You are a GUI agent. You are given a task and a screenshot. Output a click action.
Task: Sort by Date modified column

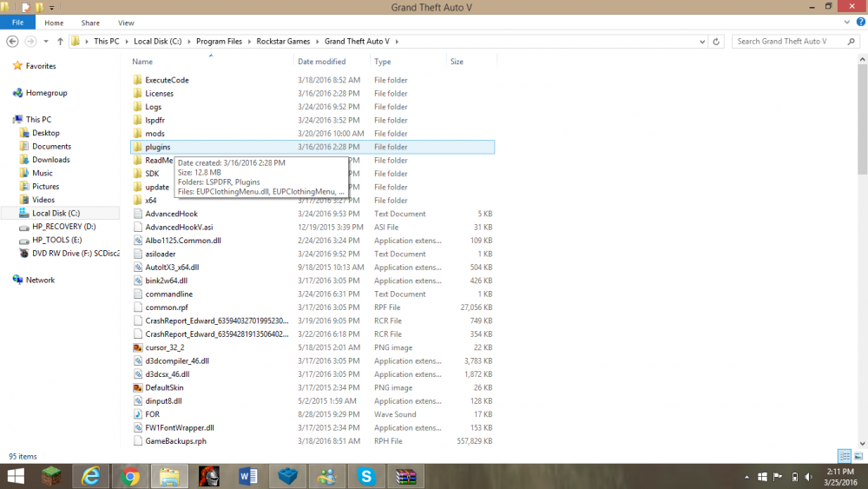tap(322, 62)
